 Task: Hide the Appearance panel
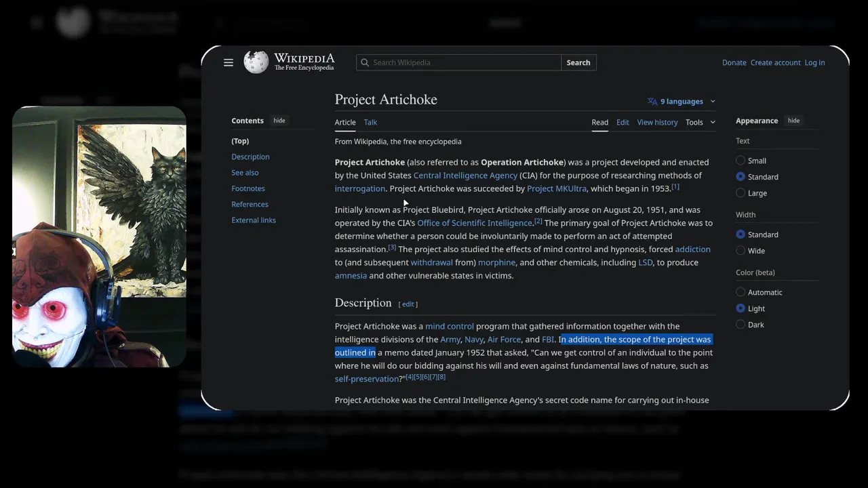[x=793, y=121]
